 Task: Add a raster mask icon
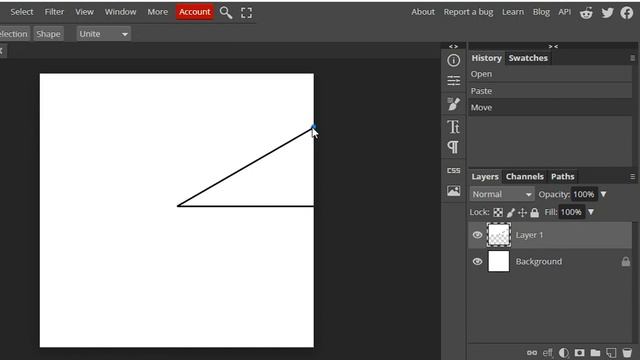point(579,353)
